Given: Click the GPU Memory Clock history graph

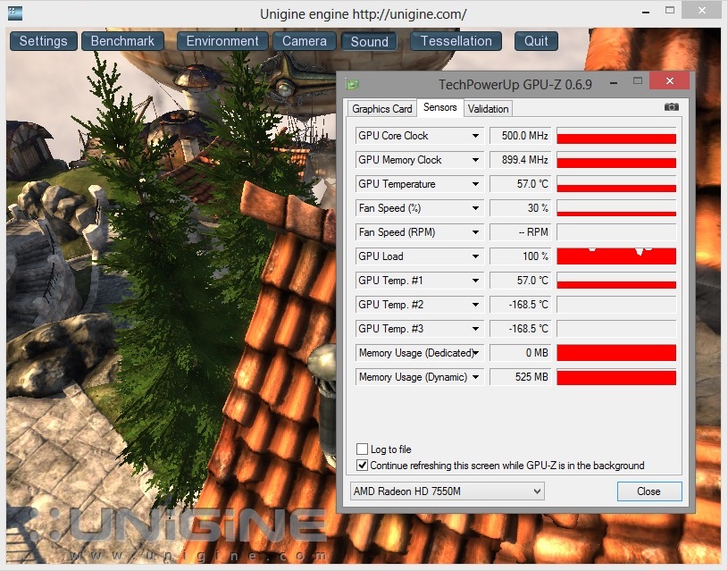Looking at the screenshot, I should tap(616, 160).
